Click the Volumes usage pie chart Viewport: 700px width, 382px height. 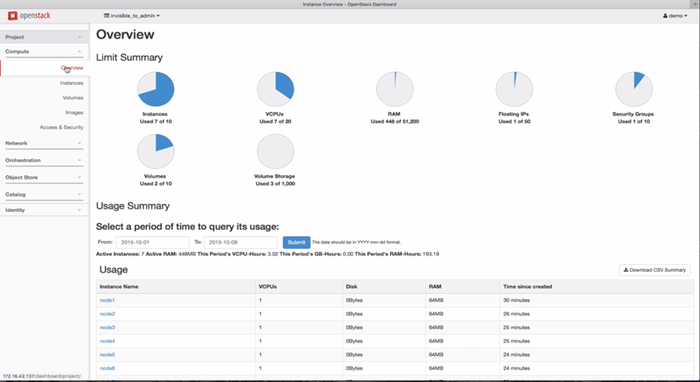(x=155, y=152)
